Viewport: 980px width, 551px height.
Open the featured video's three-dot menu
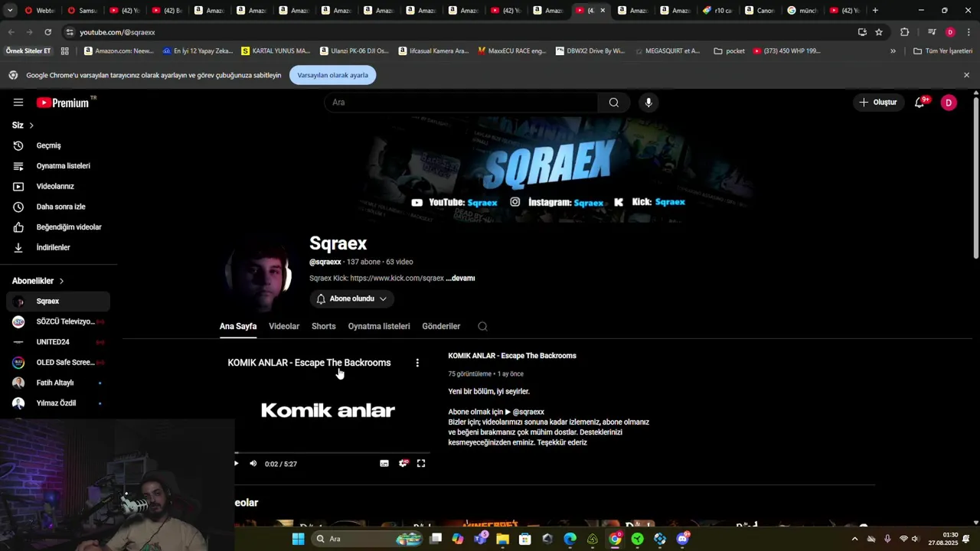pos(417,363)
